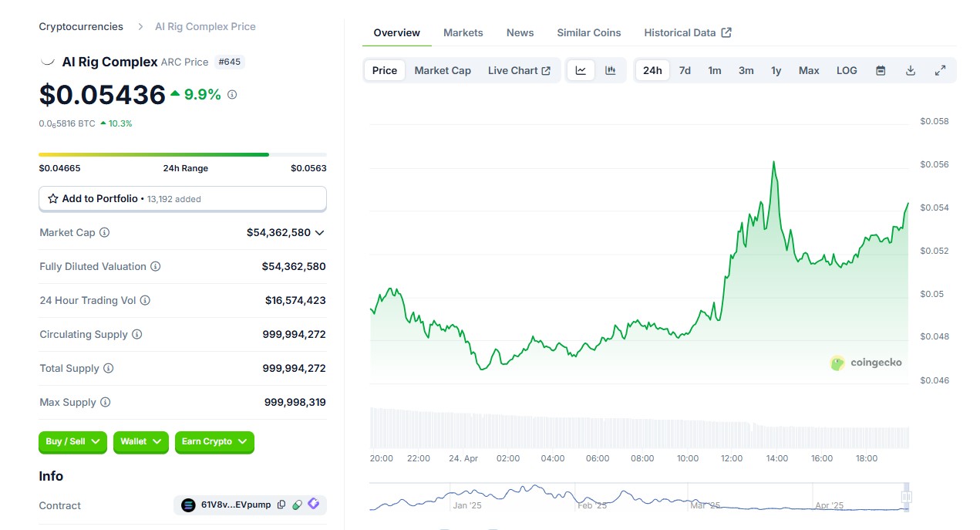This screenshot has width=980, height=530.
Task: Click the AI Rig Complex coin logo
Action: pos(47,61)
